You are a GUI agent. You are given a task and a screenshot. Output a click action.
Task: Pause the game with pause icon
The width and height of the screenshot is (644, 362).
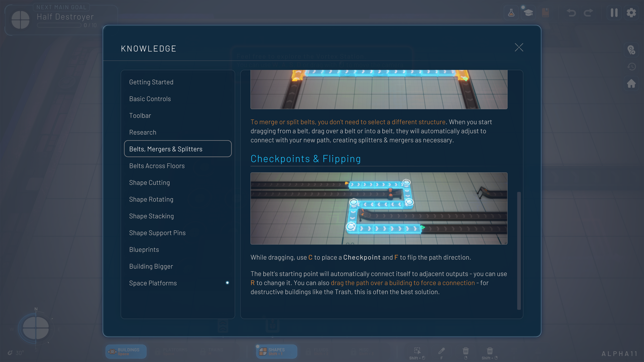614,13
